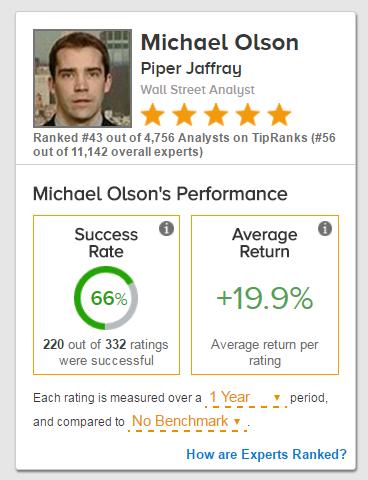Open the 1 Year period dropdown
The image size is (368, 480).
pyautogui.click(x=246, y=398)
